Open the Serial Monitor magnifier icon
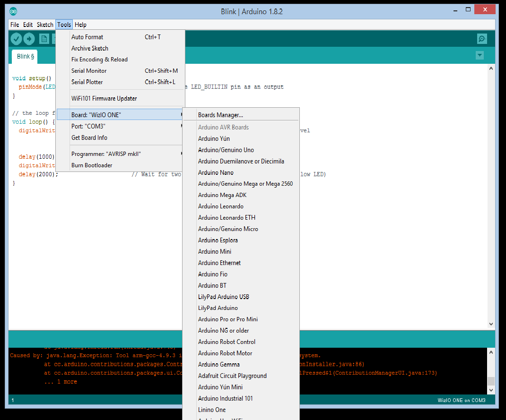The width and height of the screenshot is (506, 420). (x=482, y=39)
